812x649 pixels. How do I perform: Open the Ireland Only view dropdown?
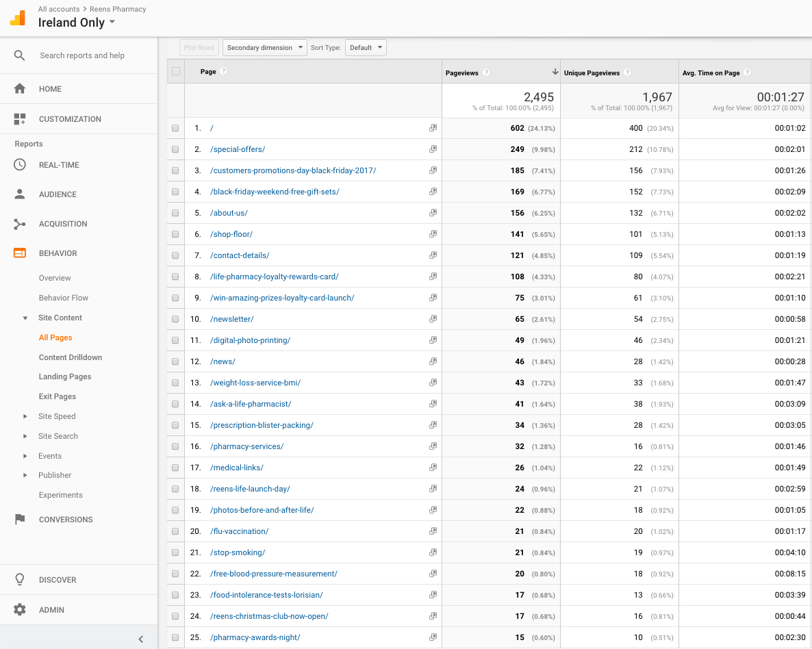tap(77, 23)
